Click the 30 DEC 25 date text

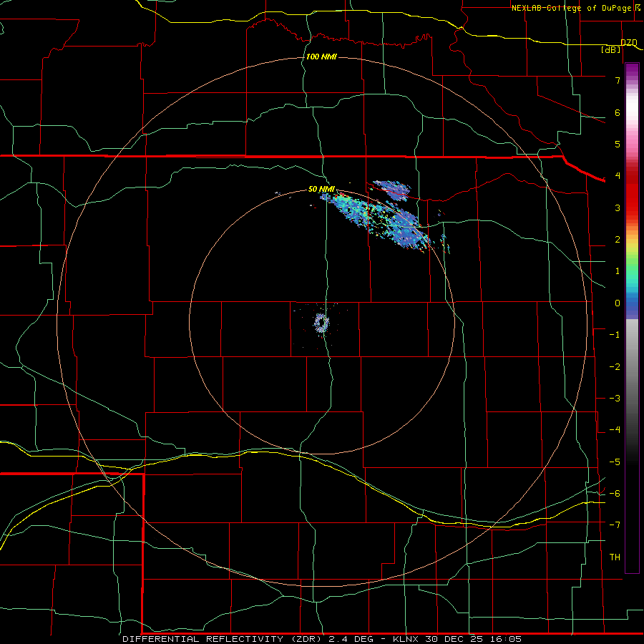pos(454,639)
